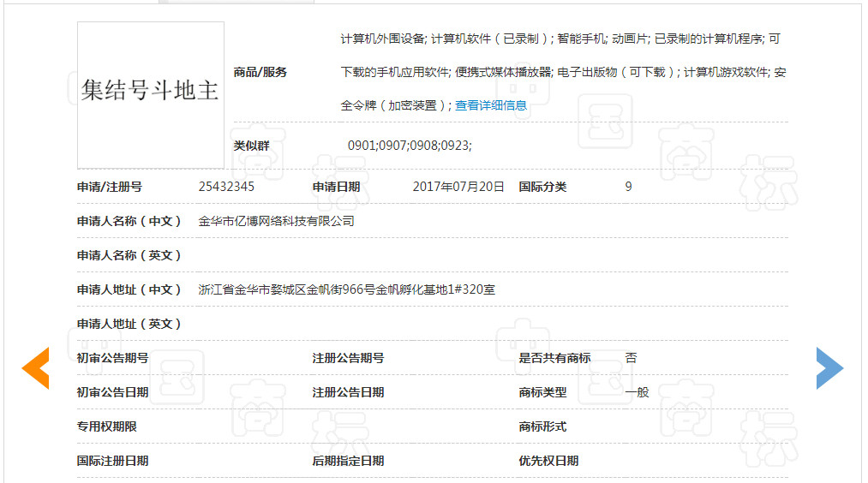Select registration number 25432345
The height and width of the screenshot is (483, 868).
click(226, 187)
